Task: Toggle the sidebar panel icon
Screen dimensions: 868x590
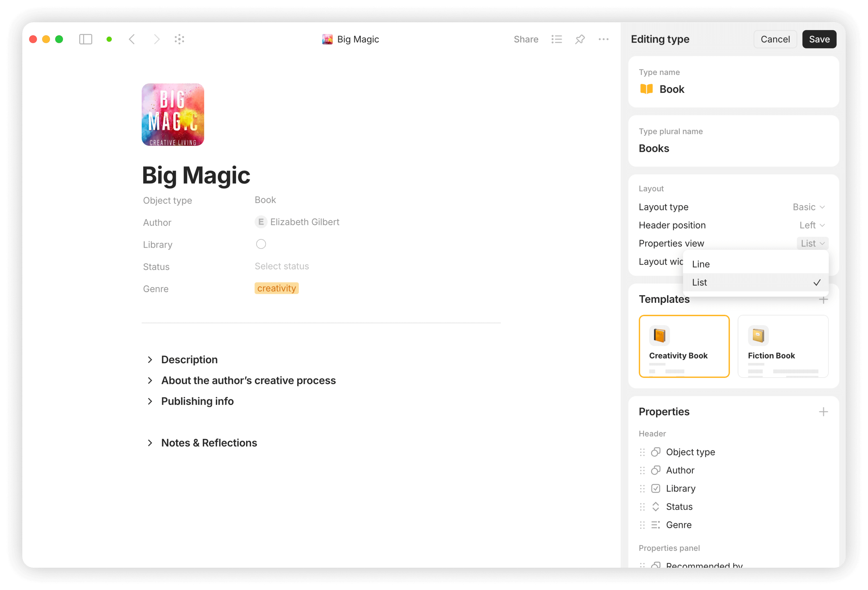Action: (x=86, y=39)
